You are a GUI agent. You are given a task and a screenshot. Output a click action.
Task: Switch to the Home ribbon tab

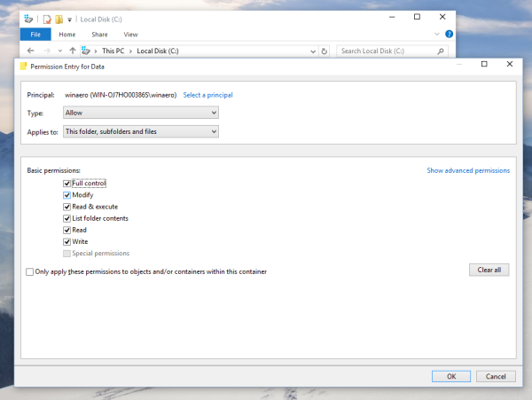pos(67,35)
